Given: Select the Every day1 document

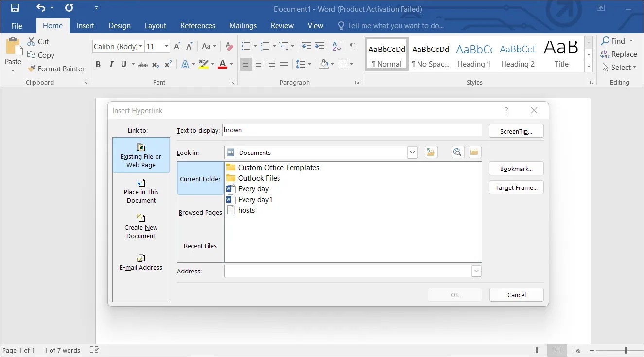Looking at the screenshot, I should pyautogui.click(x=255, y=199).
